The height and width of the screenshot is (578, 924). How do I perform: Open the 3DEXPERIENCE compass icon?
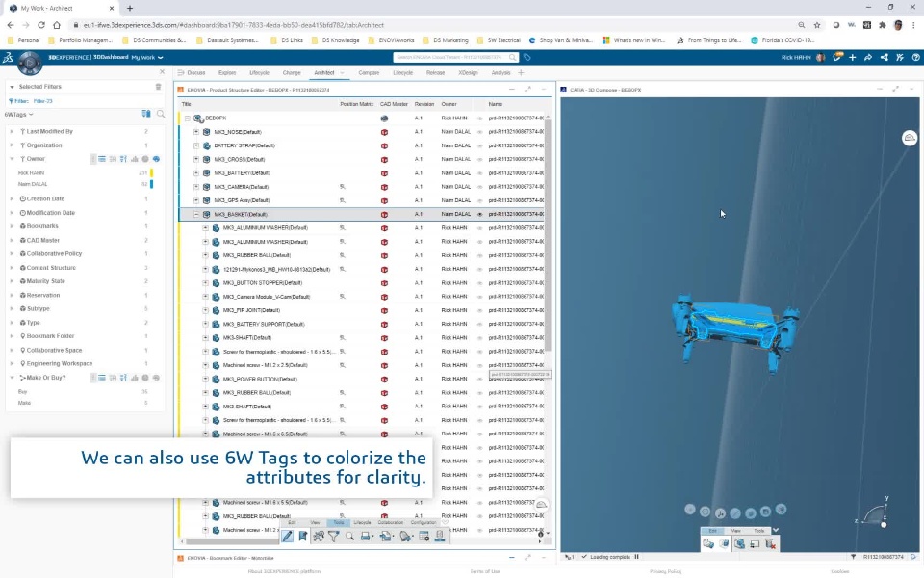(30, 64)
